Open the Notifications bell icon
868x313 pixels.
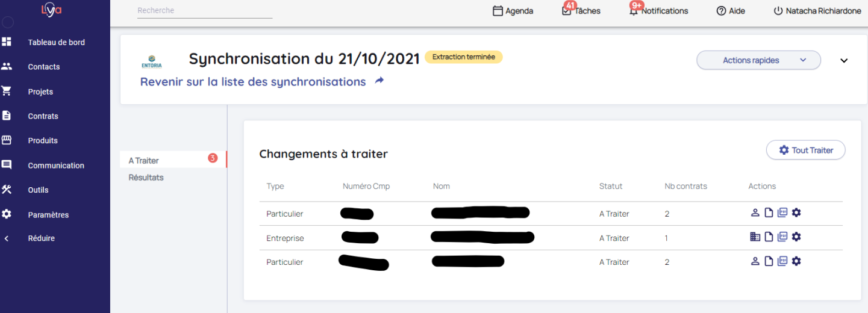click(634, 11)
